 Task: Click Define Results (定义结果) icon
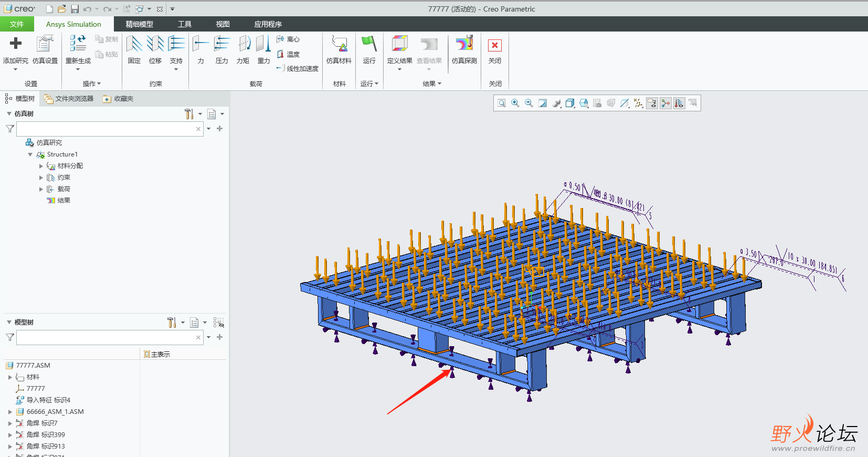(400, 43)
